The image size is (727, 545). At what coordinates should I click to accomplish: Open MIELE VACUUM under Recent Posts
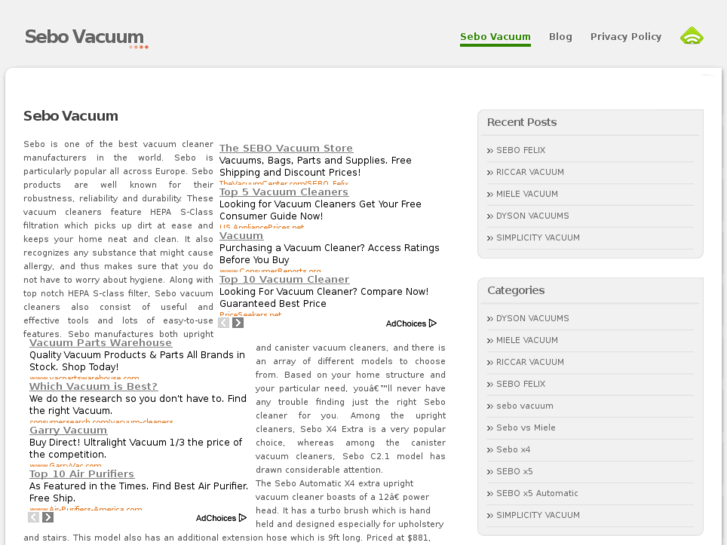[527, 194]
